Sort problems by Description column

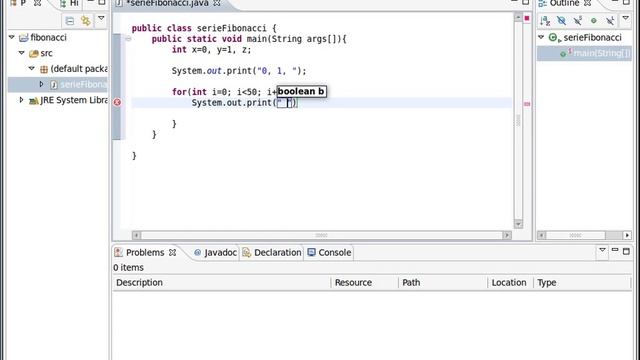(222, 282)
